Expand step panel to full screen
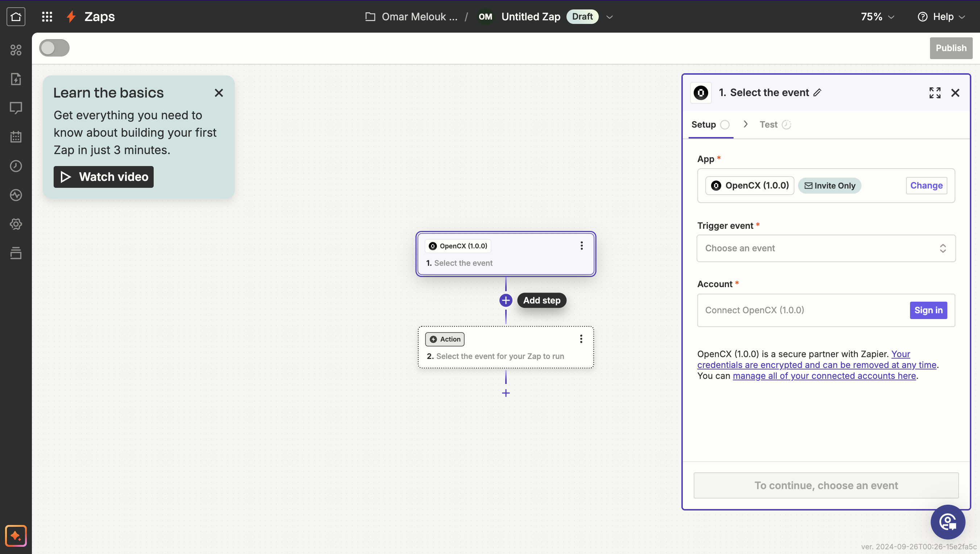This screenshot has width=980, height=554. pyautogui.click(x=935, y=92)
